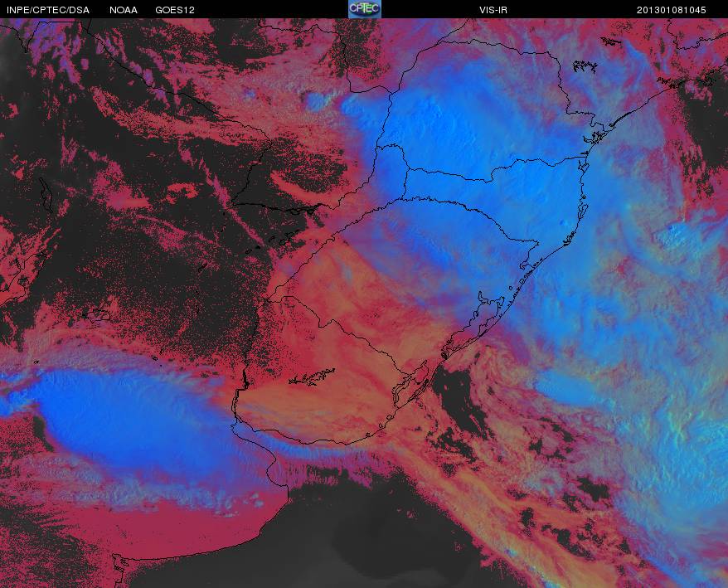
Task: Select the GOES12 satellite label
Action: click(x=175, y=10)
